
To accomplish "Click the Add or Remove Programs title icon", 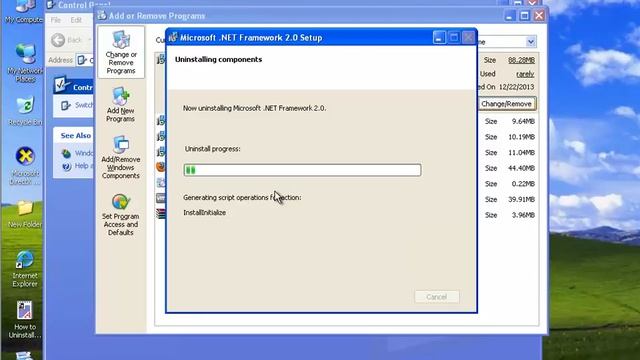I will (x=102, y=16).
